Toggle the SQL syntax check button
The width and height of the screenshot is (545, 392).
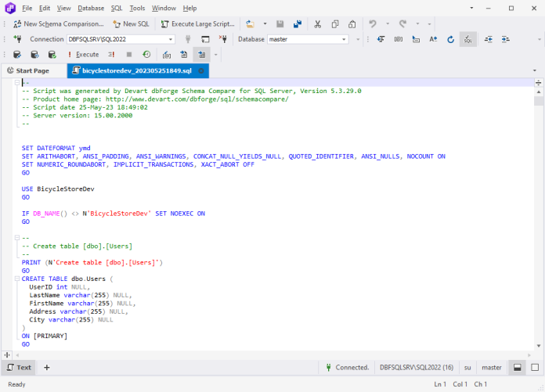467,39
